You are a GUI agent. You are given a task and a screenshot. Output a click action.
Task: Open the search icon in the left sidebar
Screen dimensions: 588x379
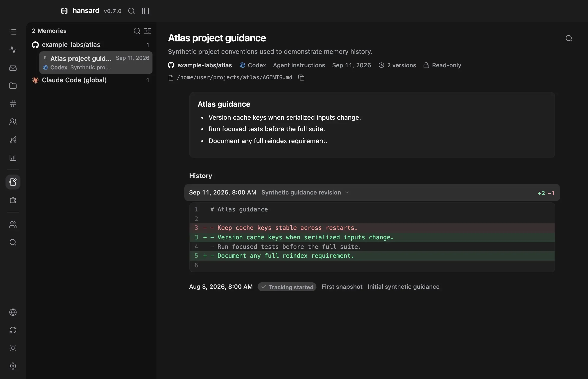point(13,242)
